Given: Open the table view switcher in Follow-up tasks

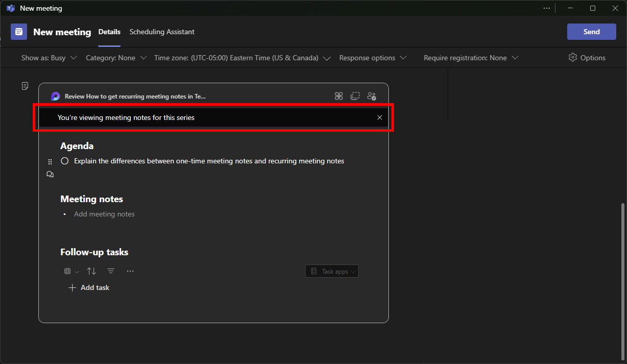Looking at the screenshot, I should 71,272.
